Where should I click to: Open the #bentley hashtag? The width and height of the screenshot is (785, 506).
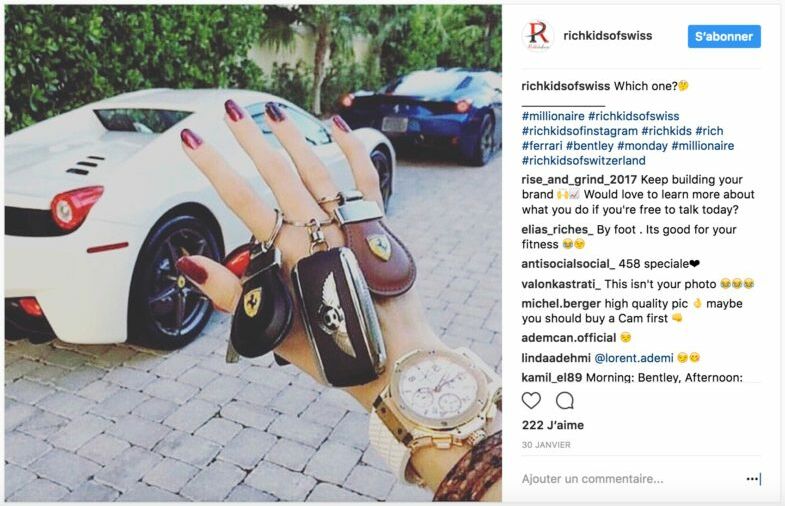(x=590, y=146)
